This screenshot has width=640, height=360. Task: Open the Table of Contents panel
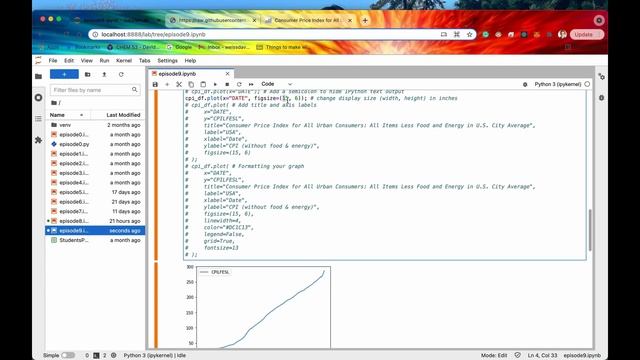(38, 119)
